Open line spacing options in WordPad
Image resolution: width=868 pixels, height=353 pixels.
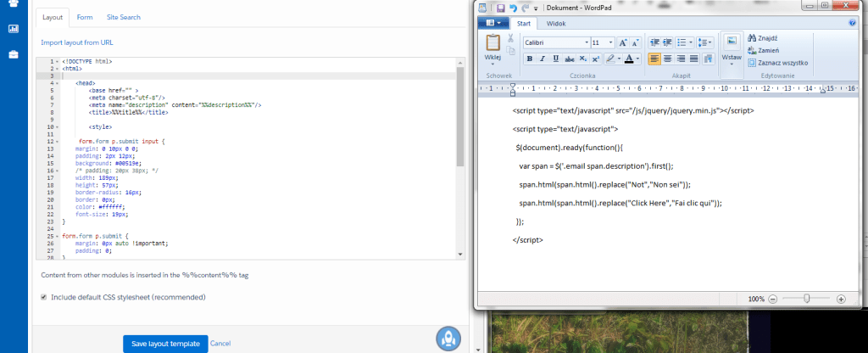[704, 42]
